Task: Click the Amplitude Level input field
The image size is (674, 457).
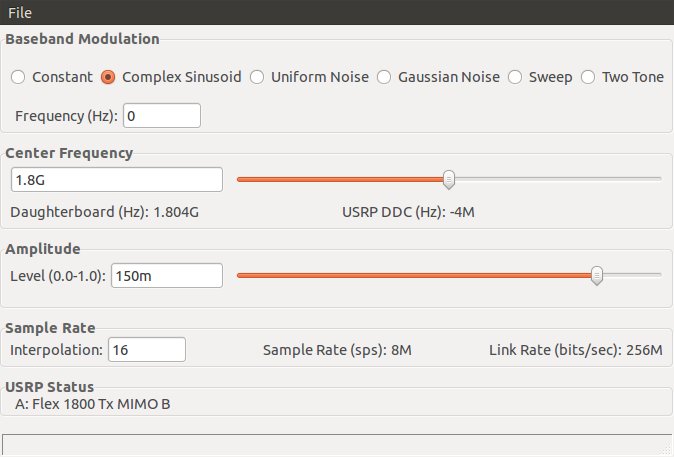Action: coord(166,275)
